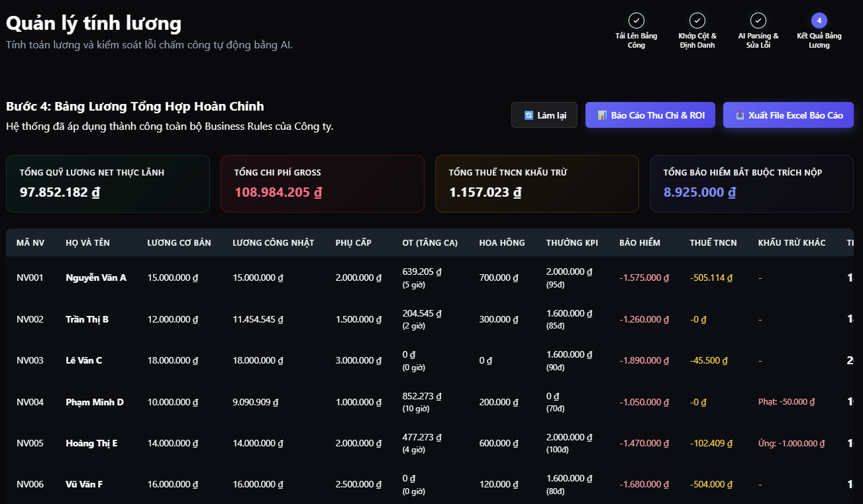Screen dimensions: 863x504
Task: Click the 700.000 ₫ commission cell
Action: [499, 278]
